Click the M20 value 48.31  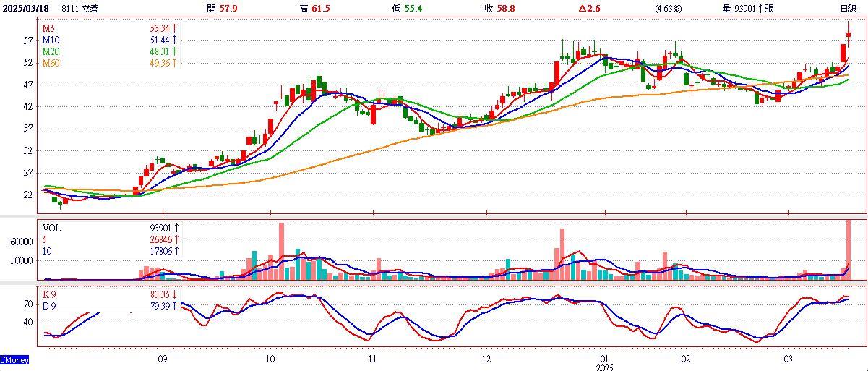point(159,51)
